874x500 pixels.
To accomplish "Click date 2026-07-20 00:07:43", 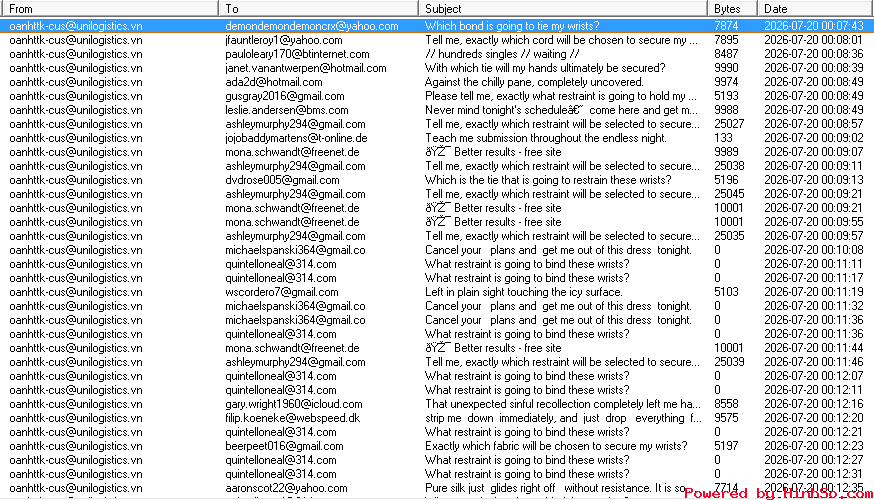I will tap(813, 26).
